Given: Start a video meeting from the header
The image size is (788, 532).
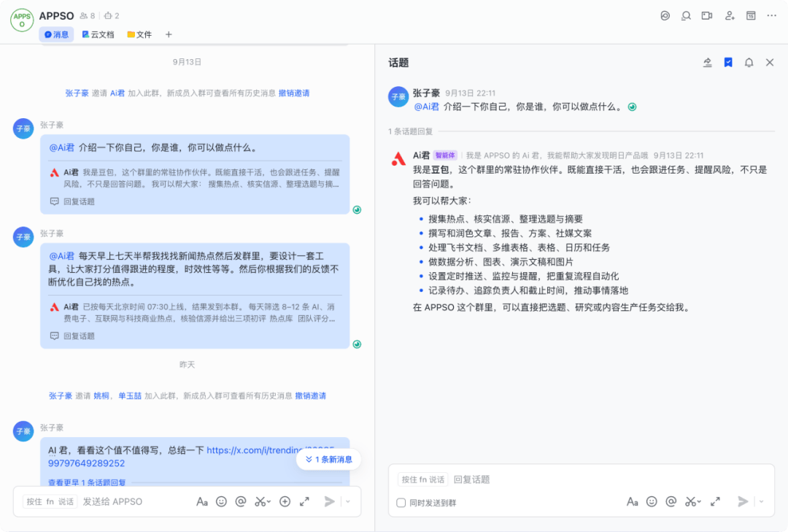Looking at the screenshot, I should (x=707, y=15).
